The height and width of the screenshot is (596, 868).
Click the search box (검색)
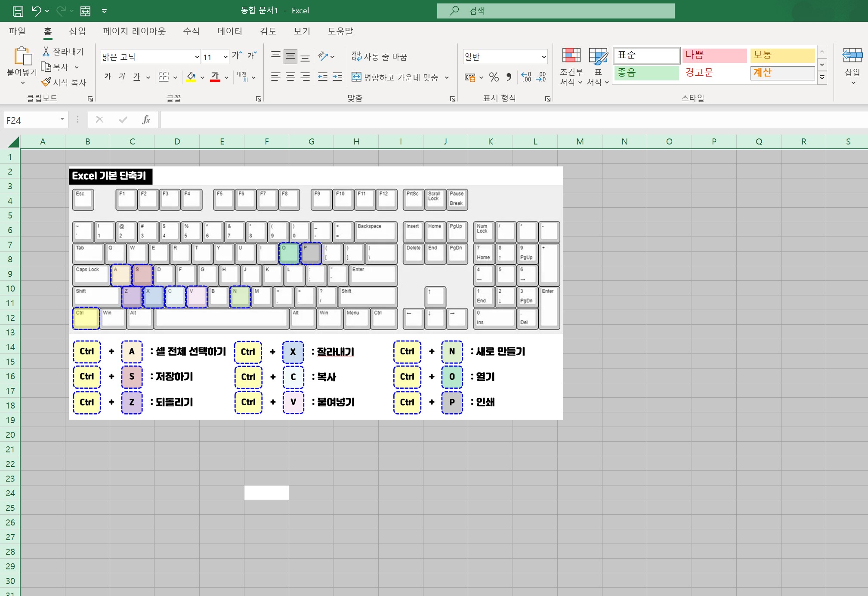coord(556,11)
